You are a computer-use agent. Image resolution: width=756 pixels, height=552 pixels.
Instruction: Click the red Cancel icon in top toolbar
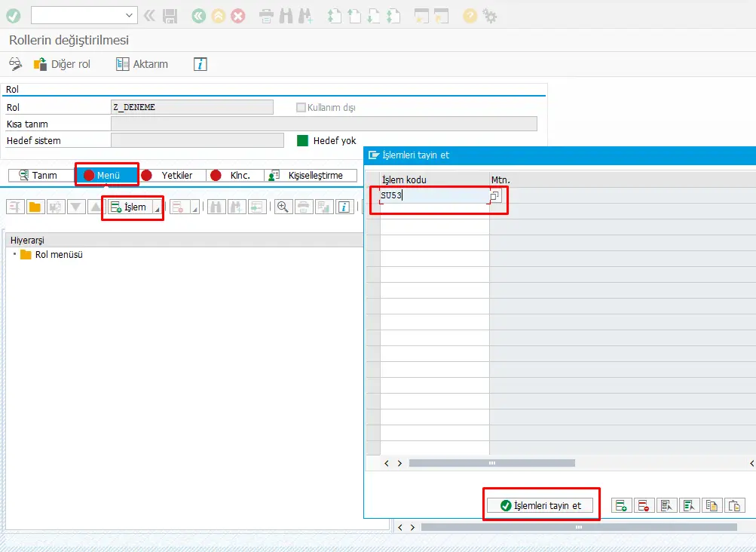tap(237, 15)
